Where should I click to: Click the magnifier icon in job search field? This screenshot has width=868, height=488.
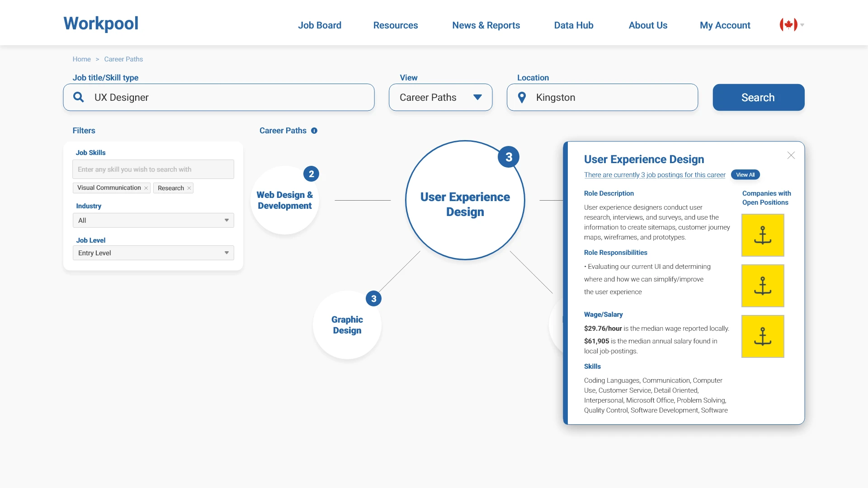(x=79, y=97)
